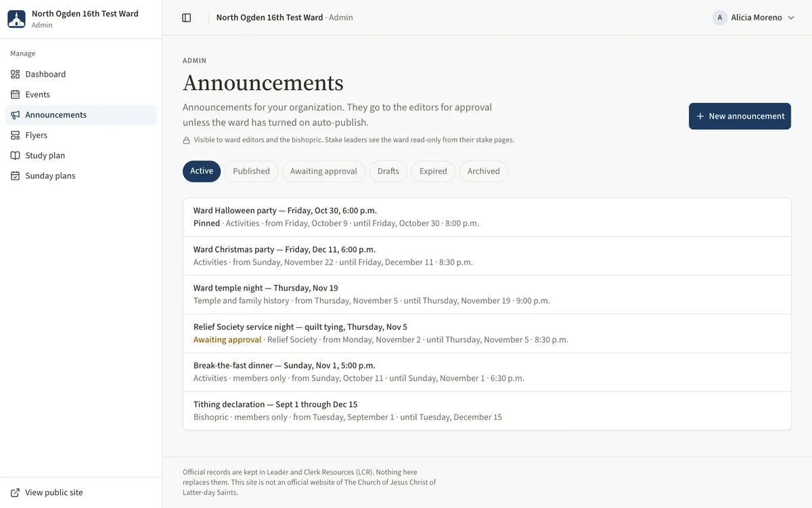Create a New announcement
812x508 pixels.
coord(740,117)
